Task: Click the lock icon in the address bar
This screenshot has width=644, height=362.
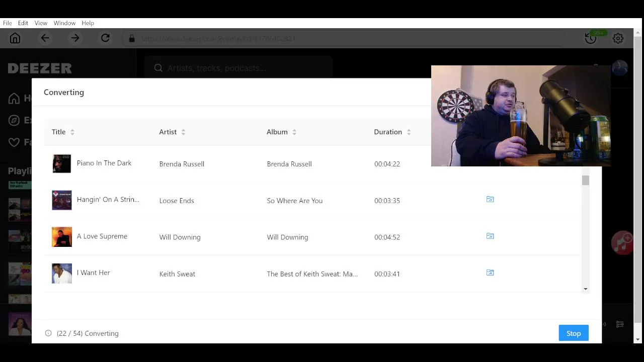Action: coord(132,39)
